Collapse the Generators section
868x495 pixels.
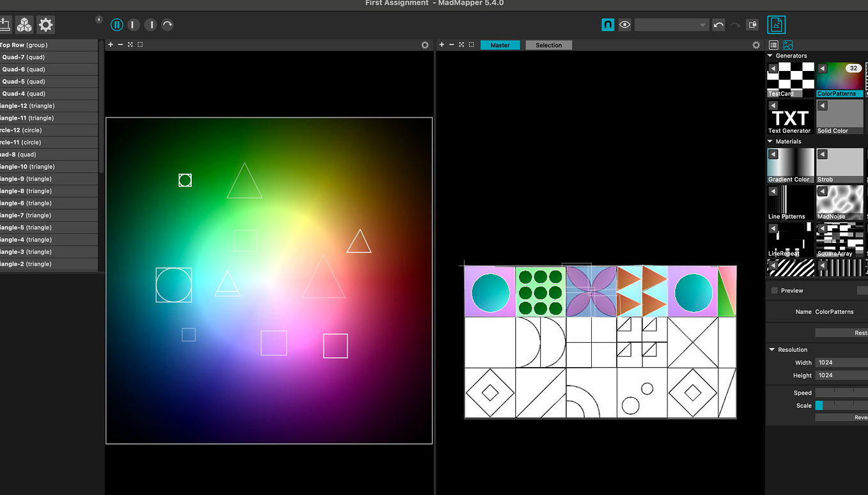pyautogui.click(x=771, y=56)
